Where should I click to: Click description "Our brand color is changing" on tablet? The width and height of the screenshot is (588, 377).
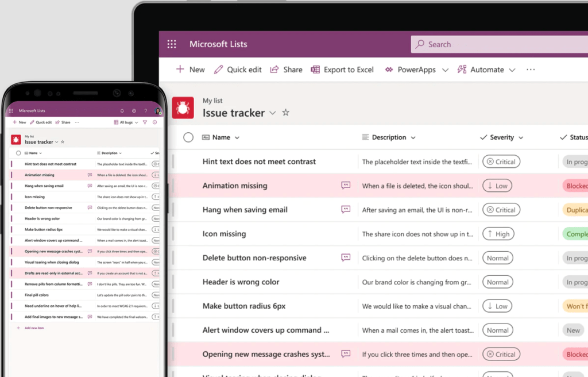(x=417, y=282)
